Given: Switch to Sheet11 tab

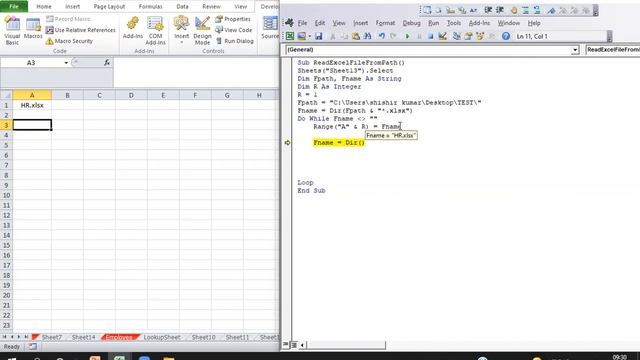Looking at the screenshot, I should click(x=237, y=337).
